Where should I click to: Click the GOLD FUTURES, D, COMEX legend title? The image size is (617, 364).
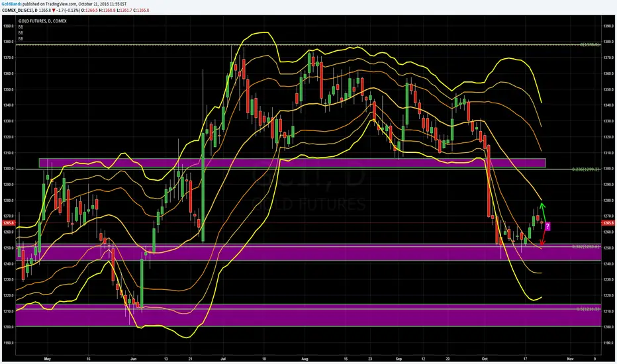pos(42,21)
